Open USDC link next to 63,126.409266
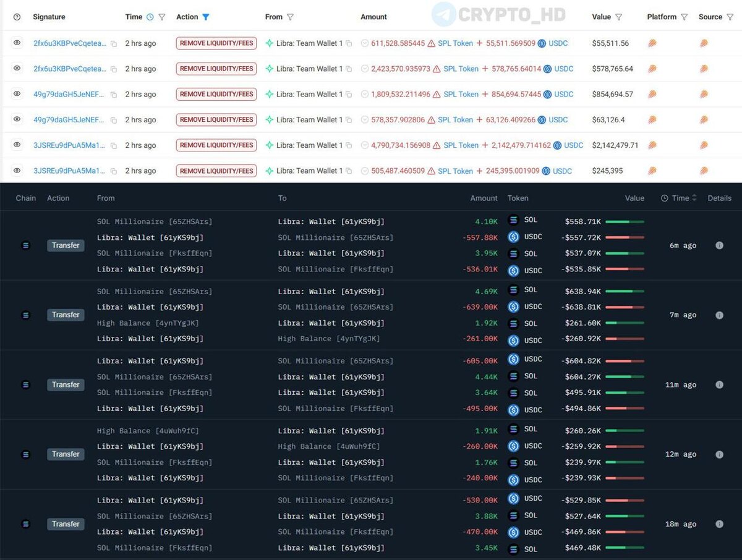 click(x=558, y=120)
